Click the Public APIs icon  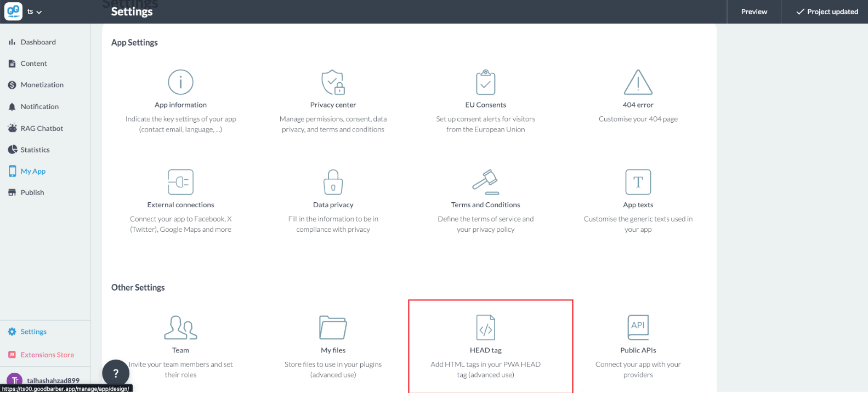coord(638,327)
